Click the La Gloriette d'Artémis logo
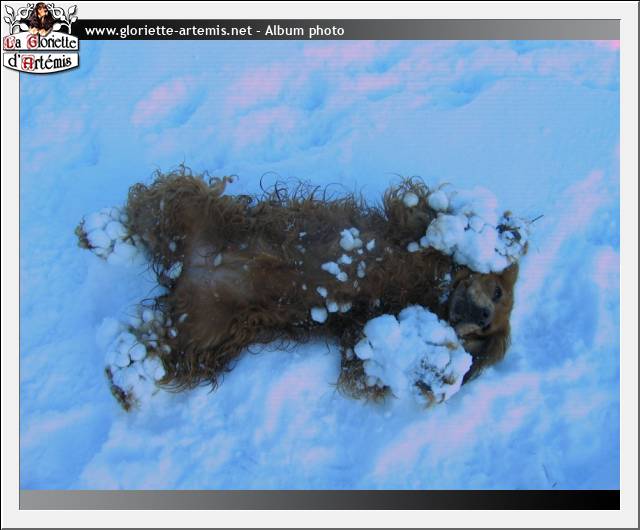 (40, 38)
